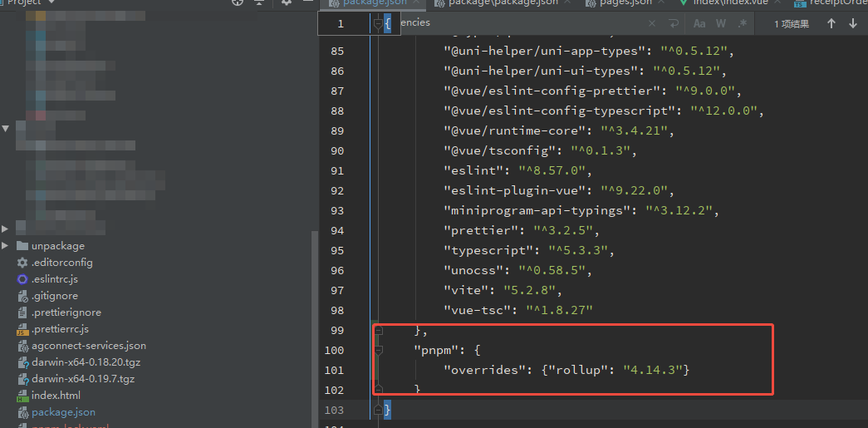
Task: Click line number 97 in gutter
Action: coord(337,291)
